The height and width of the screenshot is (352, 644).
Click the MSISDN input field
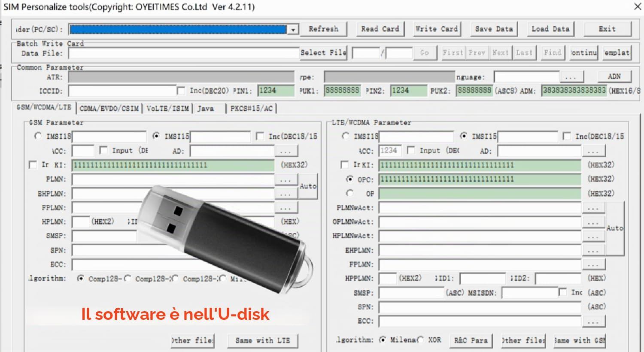(530, 293)
